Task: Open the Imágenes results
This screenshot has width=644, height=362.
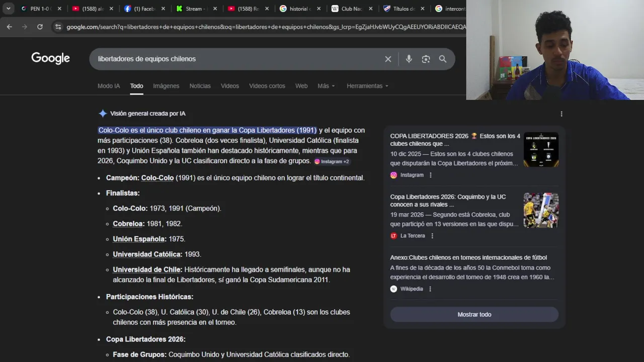Action: (166, 86)
